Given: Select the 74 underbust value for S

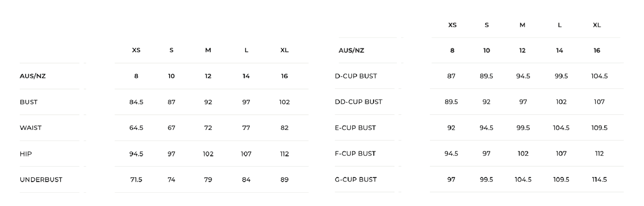Looking at the screenshot, I should click(x=171, y=179).
